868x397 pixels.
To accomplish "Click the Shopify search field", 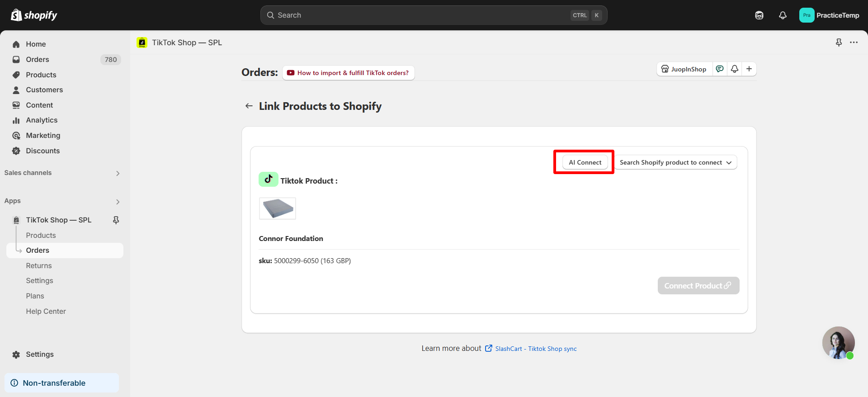I will click(420, 15).
